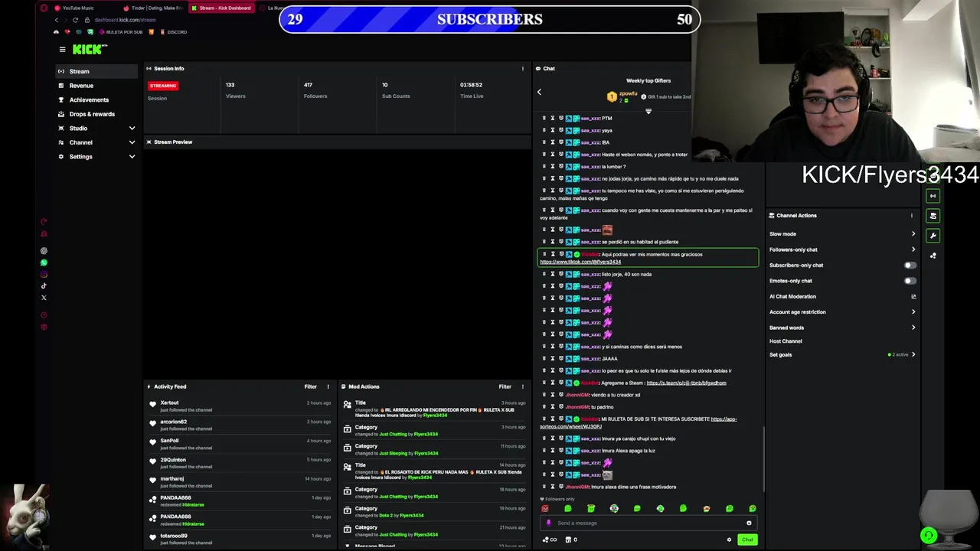Open Drops & rewards in sidebar
Viewport: 980px width, 551px height.
[98, 114]
